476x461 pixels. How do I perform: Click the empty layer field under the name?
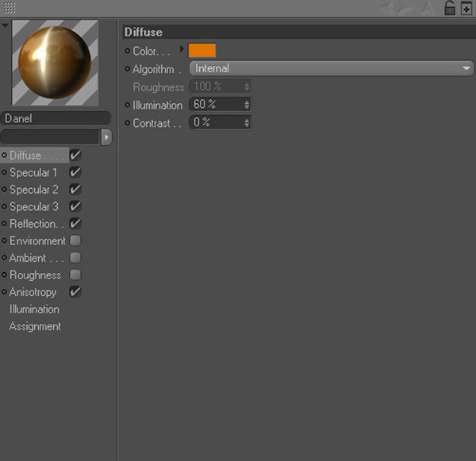coord(51,137)
